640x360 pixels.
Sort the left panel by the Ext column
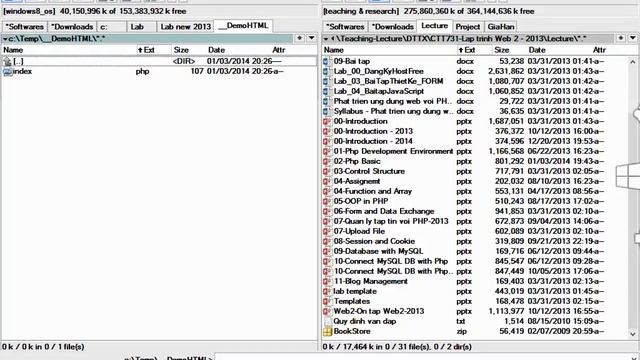point(146,50)
